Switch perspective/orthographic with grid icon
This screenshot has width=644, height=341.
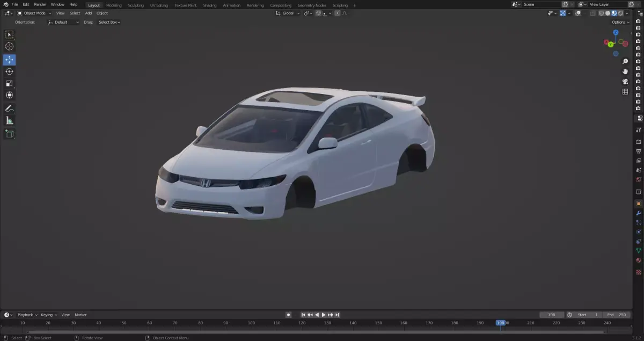coord(625,92)
